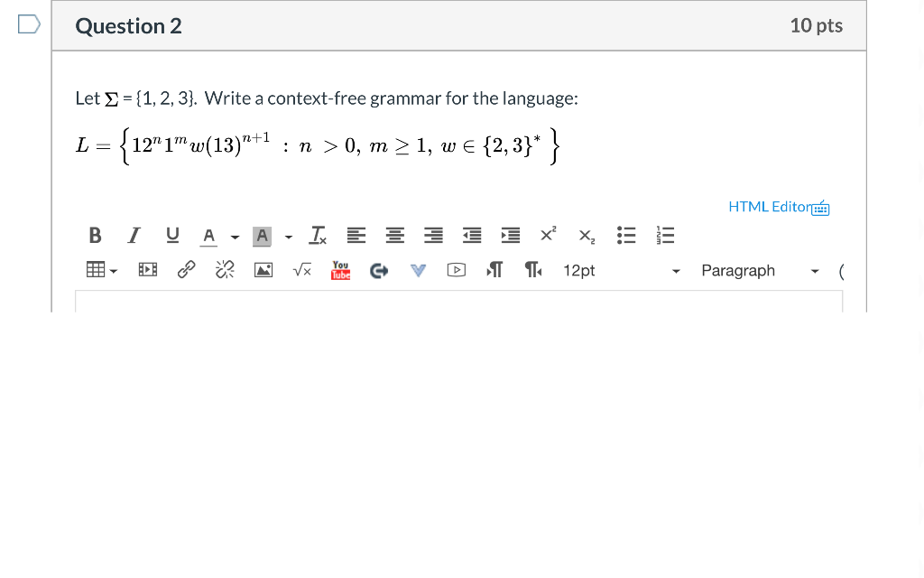Switch to the HTML Editor
This screenshot has width=924, height=578.
[x=770, y=207]
